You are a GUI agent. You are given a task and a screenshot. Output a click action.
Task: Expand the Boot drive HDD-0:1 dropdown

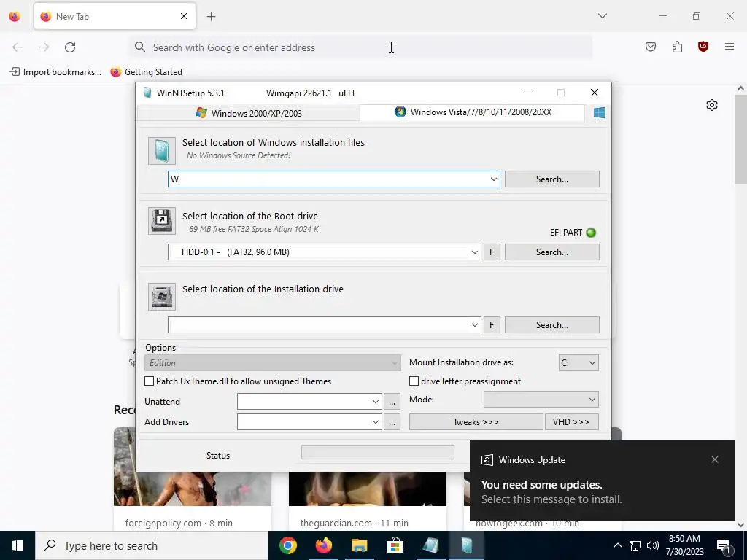point(474,252)
